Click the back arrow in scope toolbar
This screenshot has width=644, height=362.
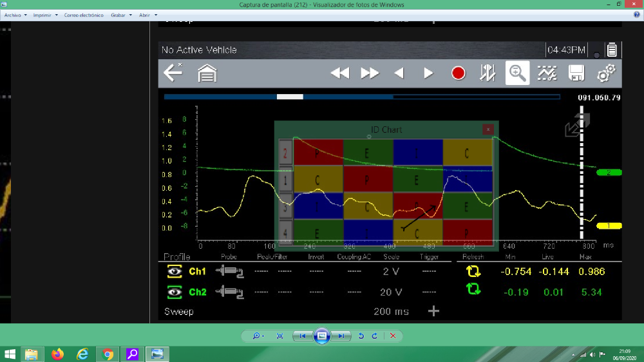(173, 73)
